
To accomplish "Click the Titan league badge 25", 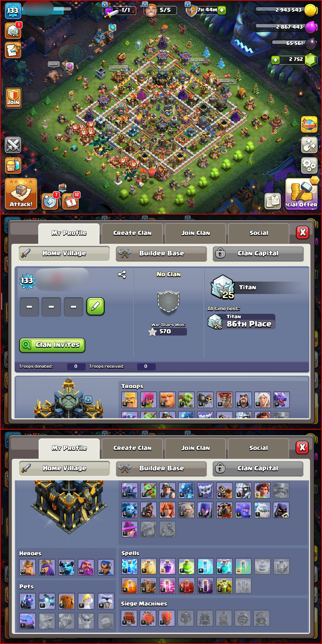I will pos(223,287).
